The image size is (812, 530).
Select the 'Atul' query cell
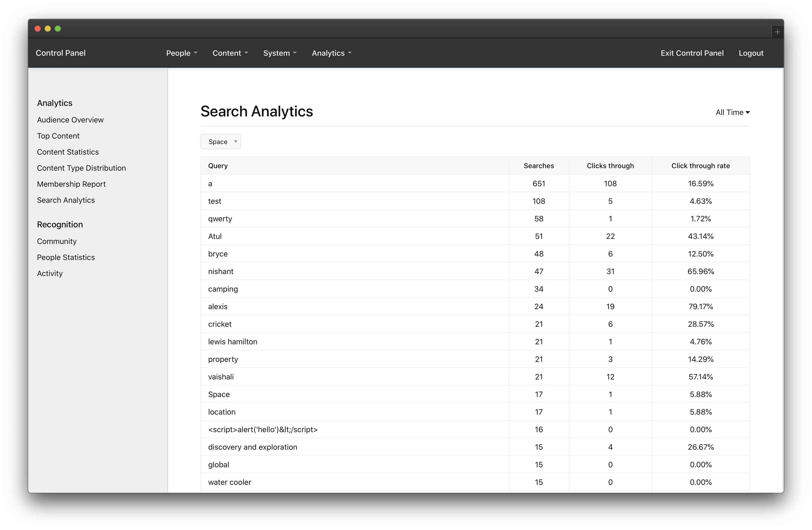[x=355, y=236]
